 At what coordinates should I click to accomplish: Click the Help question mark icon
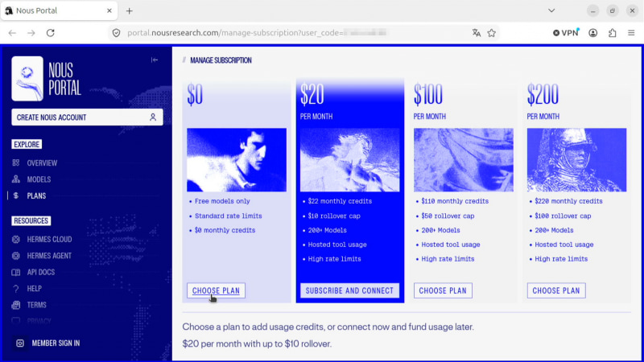[16, 289]
